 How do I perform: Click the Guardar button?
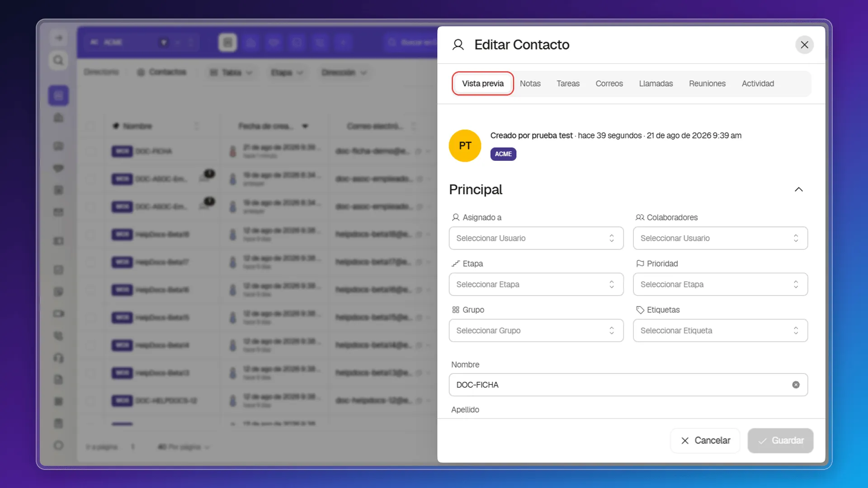[780, 441]
